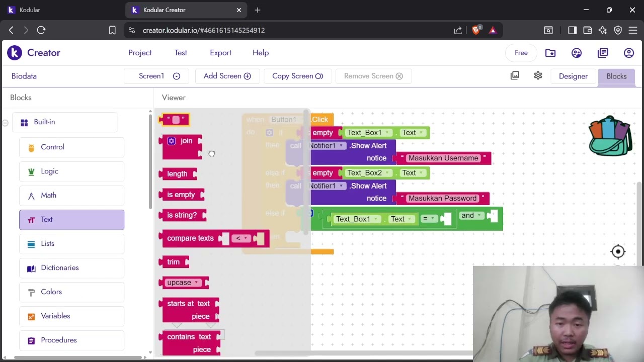Image resolution: width=644 pixels, height=362 pixels.
Task: Click the Masukkan Username text string
Action: 443,158
